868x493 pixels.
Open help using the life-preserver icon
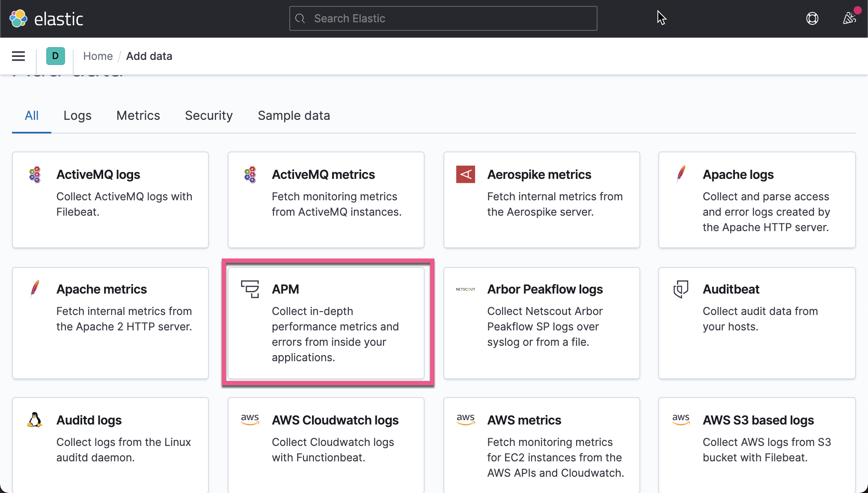[x=812, y=18]
